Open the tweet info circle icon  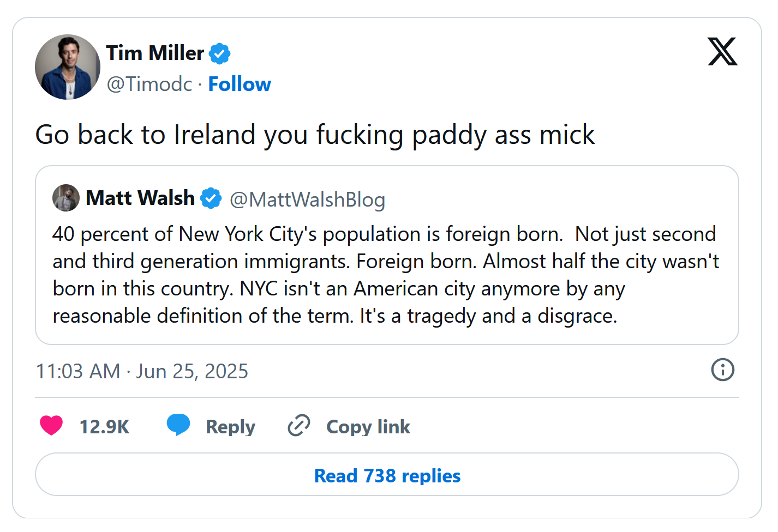(722, 370)
